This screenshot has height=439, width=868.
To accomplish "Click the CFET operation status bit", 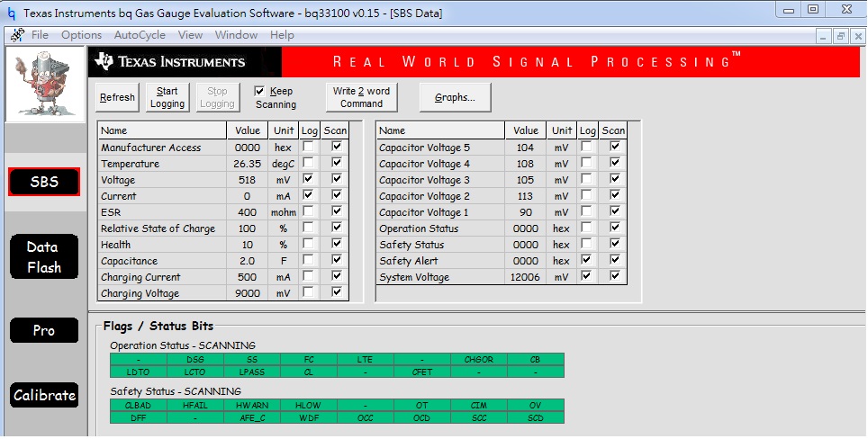I will pyautogui.click(x=421, y=372).
